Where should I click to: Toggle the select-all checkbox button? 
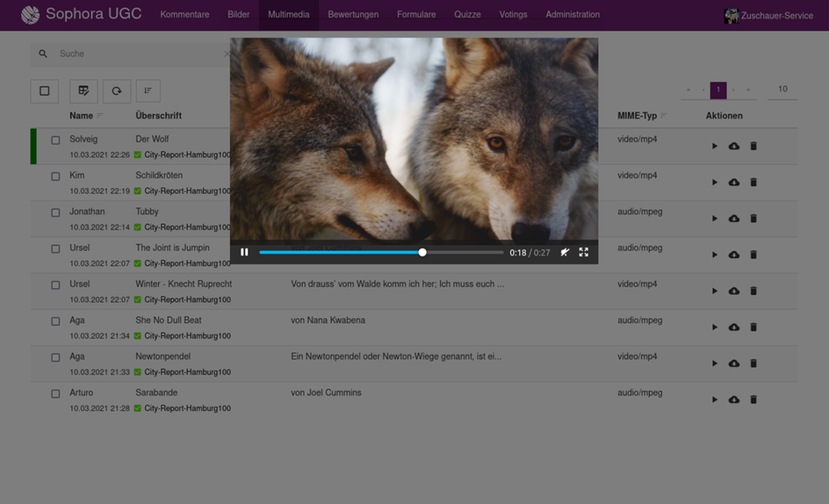45,91
